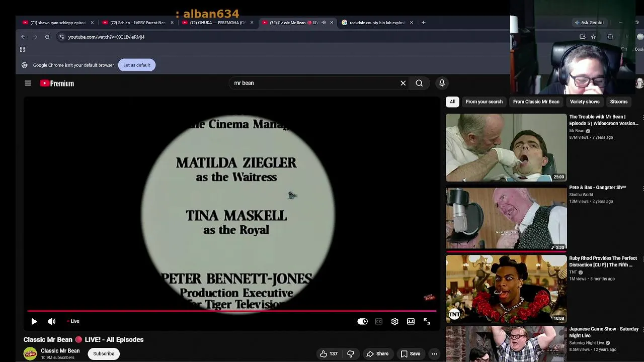644x362 pixels.
Task: Click 'Japanese Game Show - Saturday' title
Action: [604, 332]
